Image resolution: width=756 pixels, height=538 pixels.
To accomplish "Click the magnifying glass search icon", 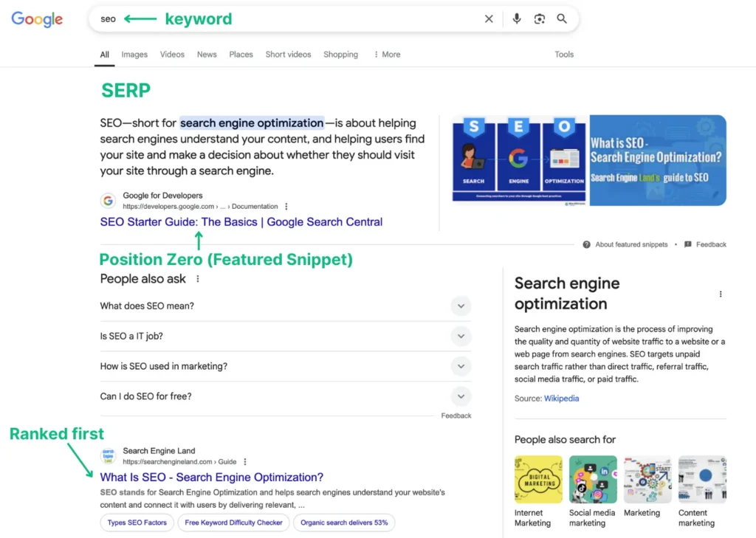I will pyautogui.click(x=562, y=19).
